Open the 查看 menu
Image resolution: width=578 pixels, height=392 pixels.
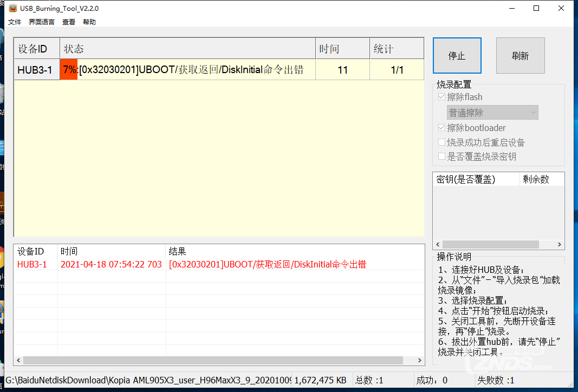point(69,22)
